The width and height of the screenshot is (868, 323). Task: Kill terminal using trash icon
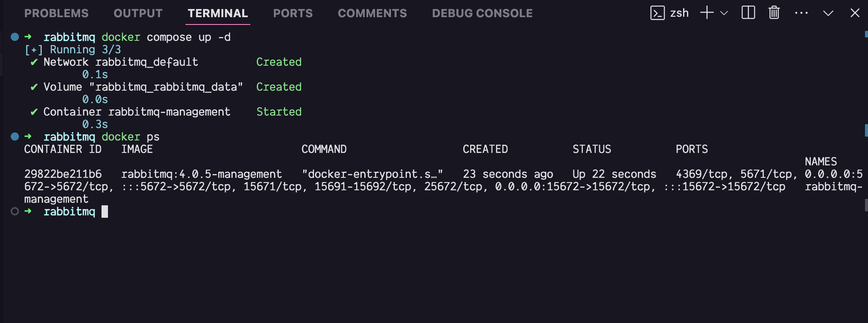(774, 13)
